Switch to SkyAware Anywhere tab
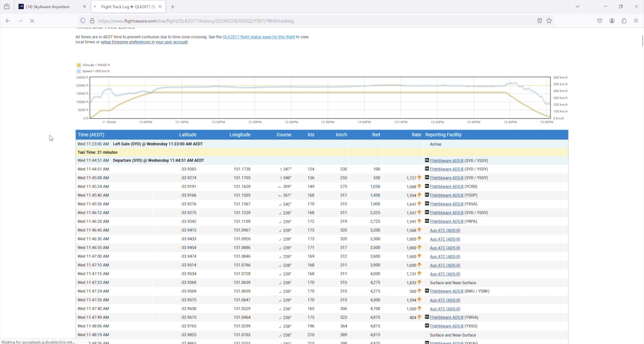The width and height of the screenshot is (644, 344). coord(48,7)
